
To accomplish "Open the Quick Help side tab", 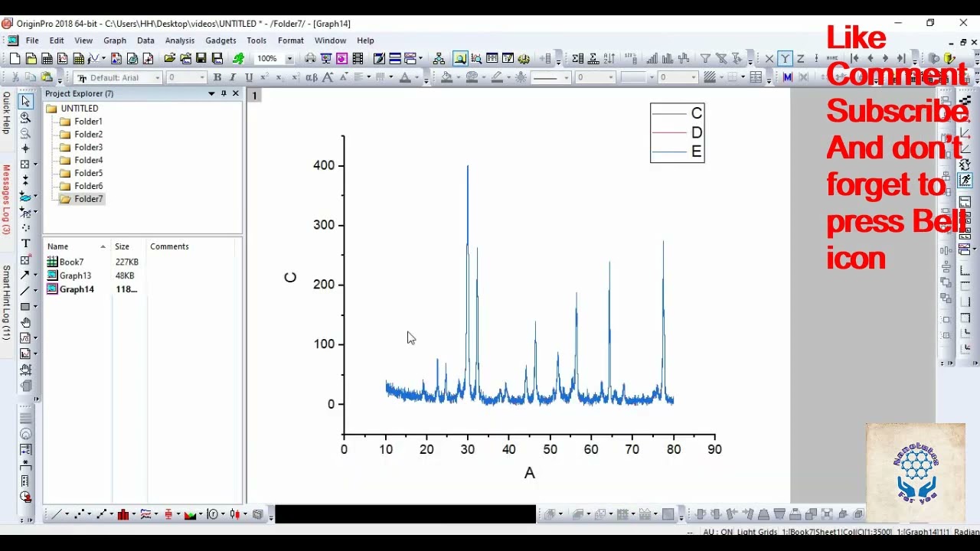I will tap(6, 113).
